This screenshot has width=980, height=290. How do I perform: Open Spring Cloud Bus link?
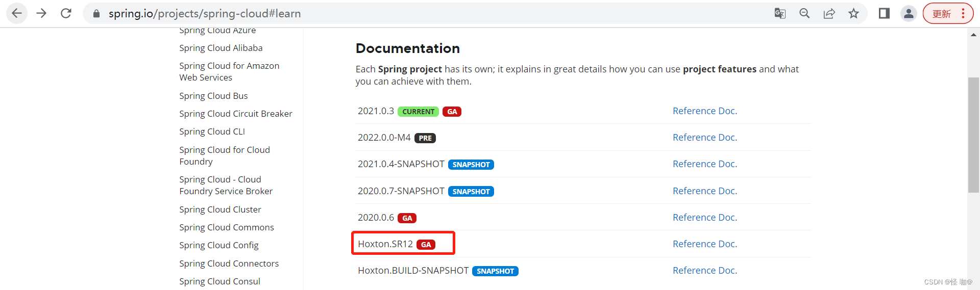pos(213,96)
